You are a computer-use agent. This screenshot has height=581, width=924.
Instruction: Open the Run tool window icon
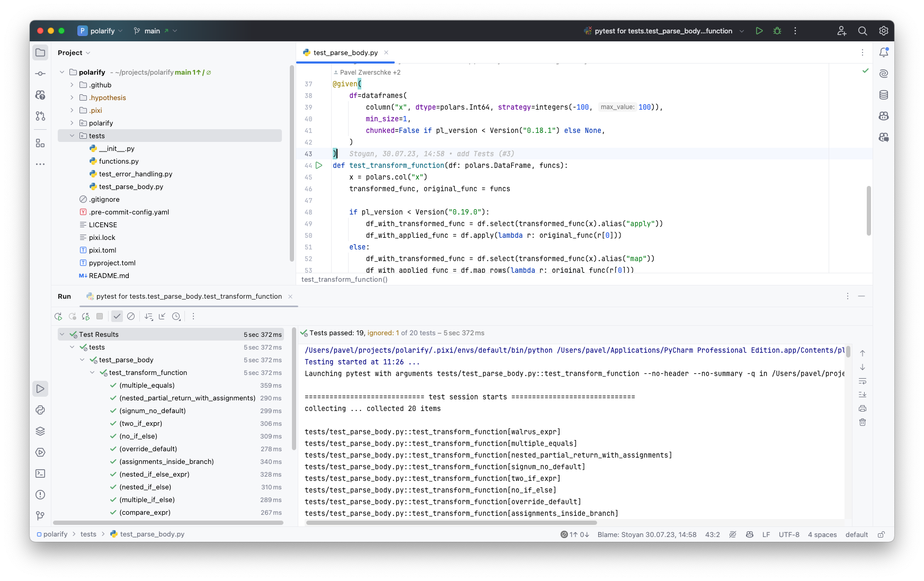click(40, 389)
